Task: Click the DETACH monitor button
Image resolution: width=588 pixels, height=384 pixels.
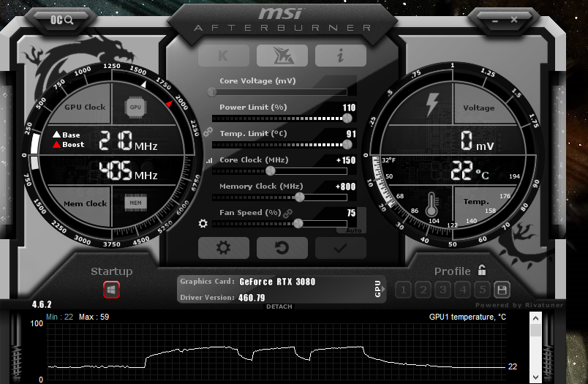Action: (x=279, y=306)
